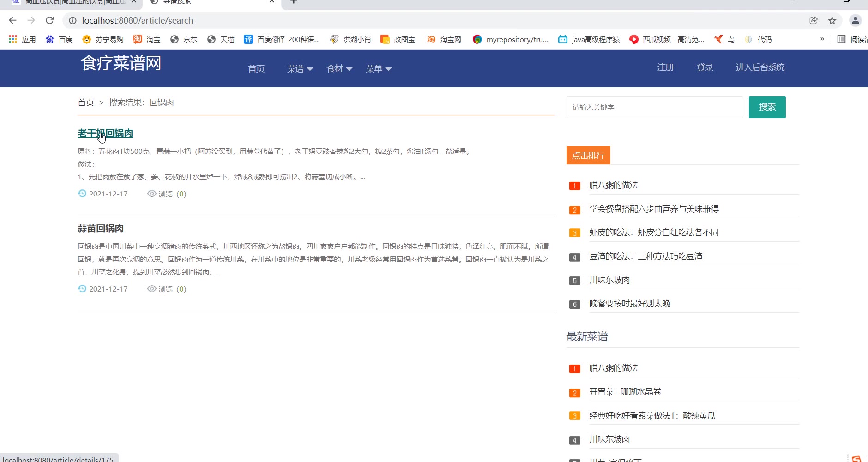Click eye icon under 蒜苗回锅肉
This screenshot has height=462, width=868.
(x=151, y=289)
